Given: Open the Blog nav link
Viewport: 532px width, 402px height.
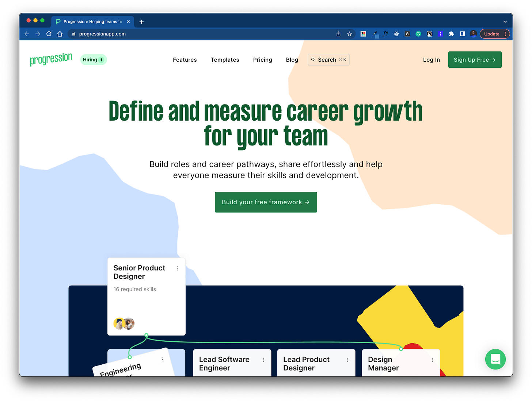Looking at the screenshot, I should click(292, 60).
